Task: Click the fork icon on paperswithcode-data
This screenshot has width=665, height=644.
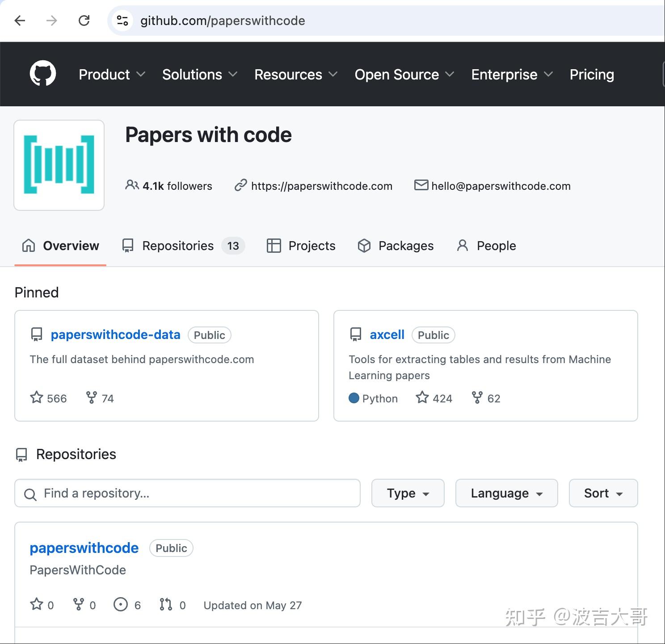Action: tap(92, 398)
